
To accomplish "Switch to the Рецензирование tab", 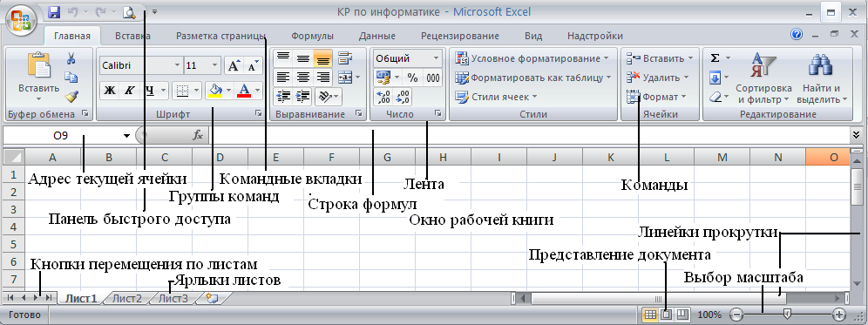I will pyautogui.click(x=460, y=36).
